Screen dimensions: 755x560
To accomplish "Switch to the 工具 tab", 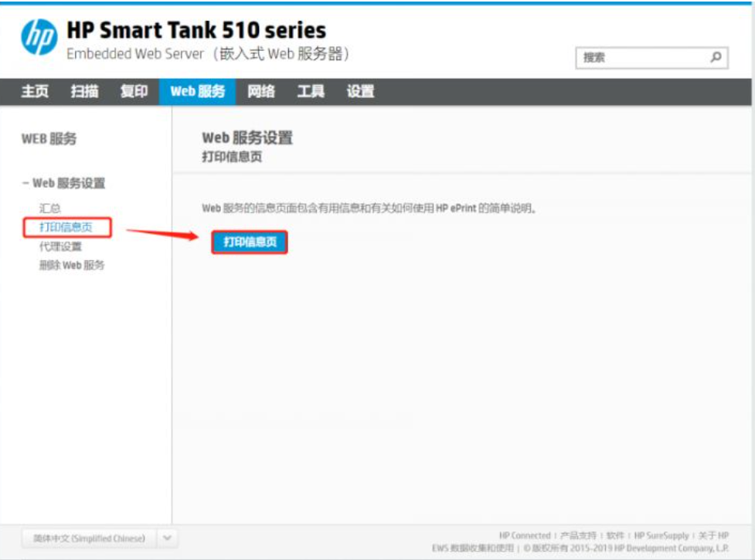I will click(x=311, y=91).
